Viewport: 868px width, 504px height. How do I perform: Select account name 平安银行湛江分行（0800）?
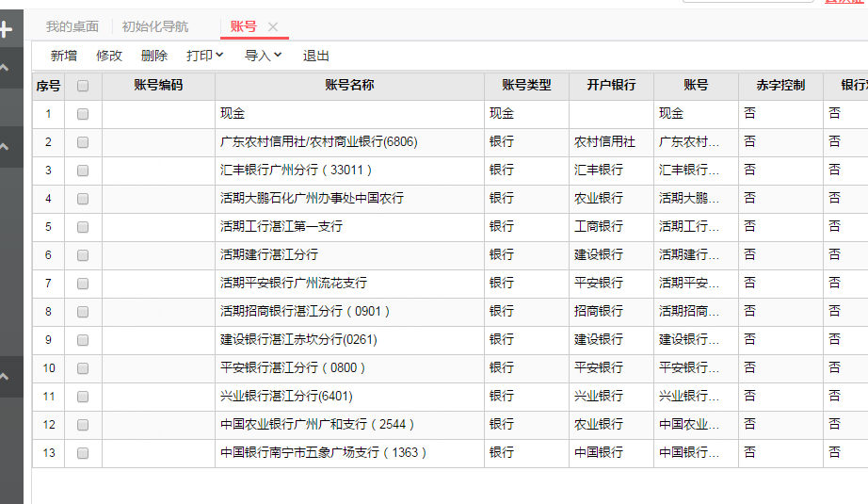click(x=293, y=367)
